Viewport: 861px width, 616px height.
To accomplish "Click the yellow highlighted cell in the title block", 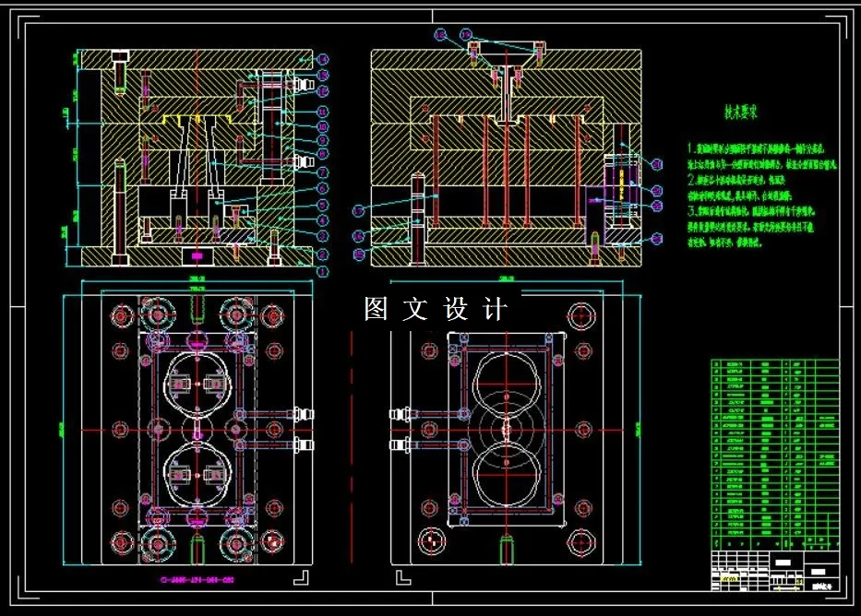I will tap(728, 579).
